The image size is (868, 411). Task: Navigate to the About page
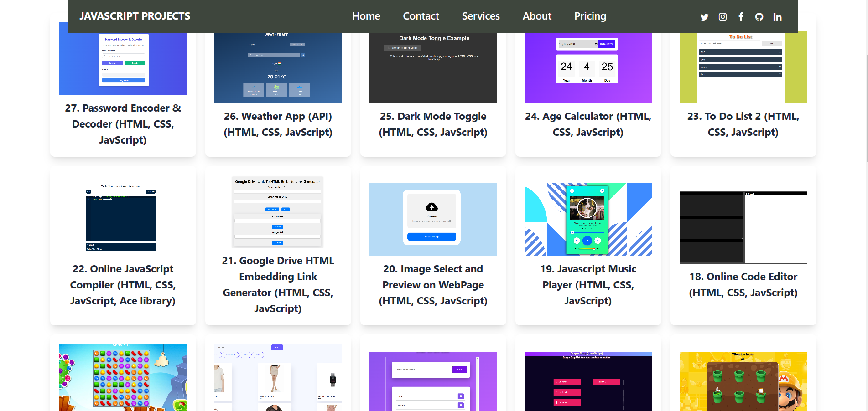coord(537,16)
